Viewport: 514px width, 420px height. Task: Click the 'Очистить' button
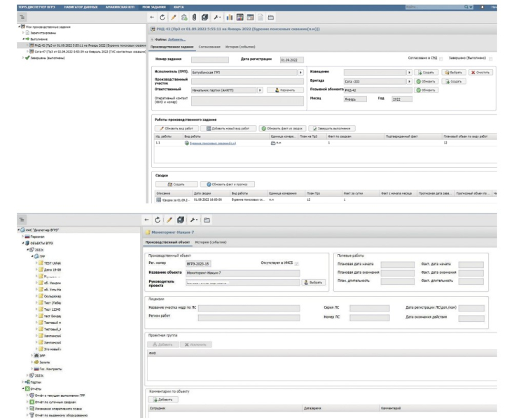coord(480,72)
